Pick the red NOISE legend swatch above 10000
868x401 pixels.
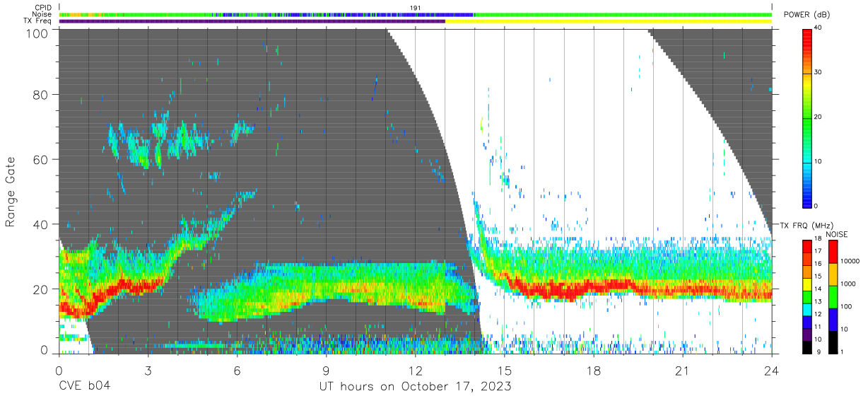pos(833,251)
